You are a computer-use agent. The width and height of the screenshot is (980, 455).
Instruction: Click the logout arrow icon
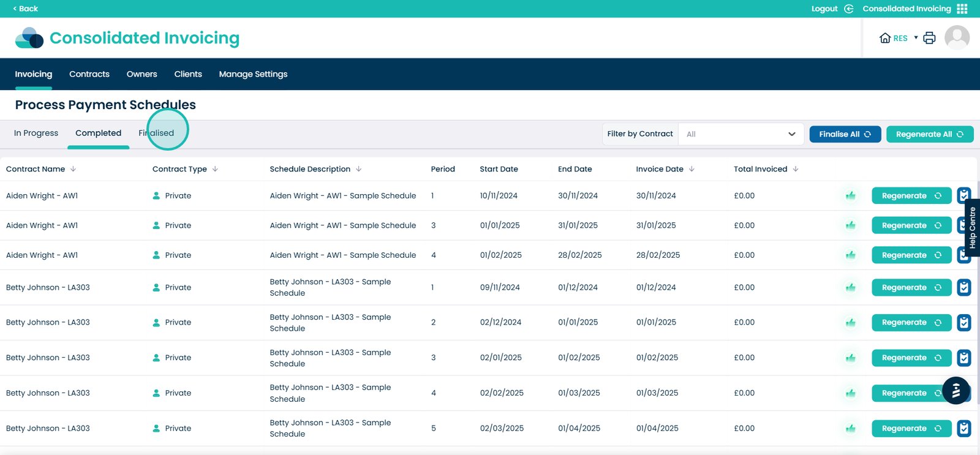(x=849, y=9)
